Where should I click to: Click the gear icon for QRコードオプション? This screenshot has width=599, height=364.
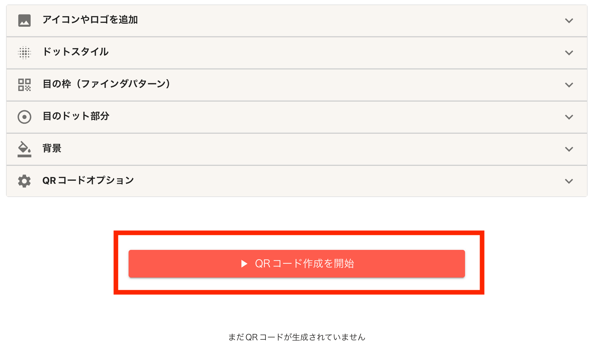pyautogui.click(x=24, y=181)
